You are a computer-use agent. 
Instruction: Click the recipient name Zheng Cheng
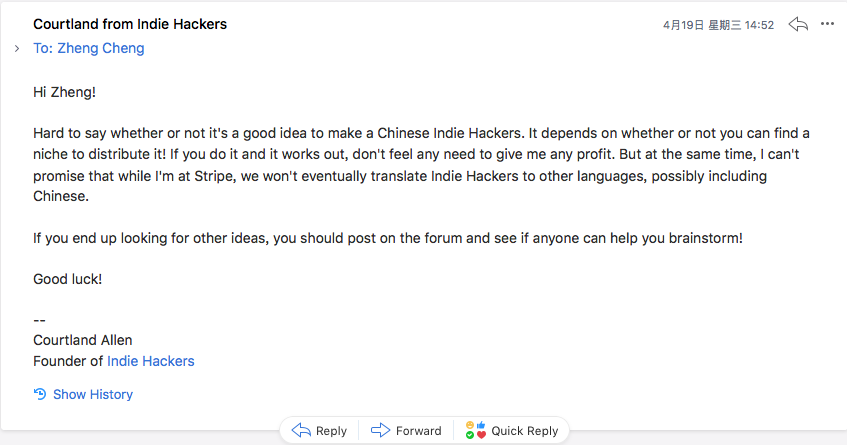coord(99,48)
